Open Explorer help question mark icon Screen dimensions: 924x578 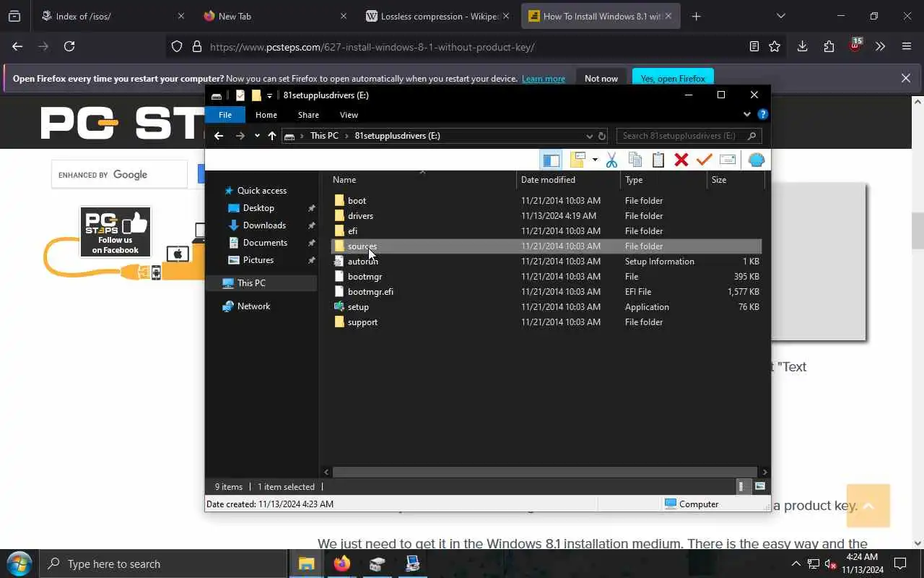point(762,114)
